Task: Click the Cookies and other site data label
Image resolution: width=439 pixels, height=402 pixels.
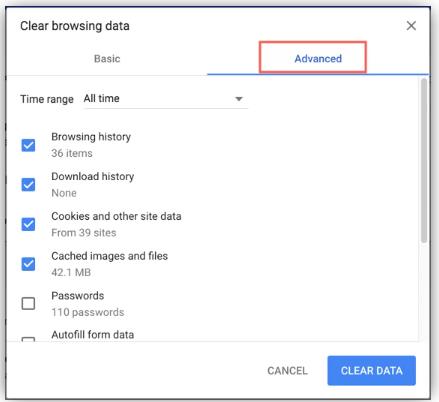Action: click(116, 216)
